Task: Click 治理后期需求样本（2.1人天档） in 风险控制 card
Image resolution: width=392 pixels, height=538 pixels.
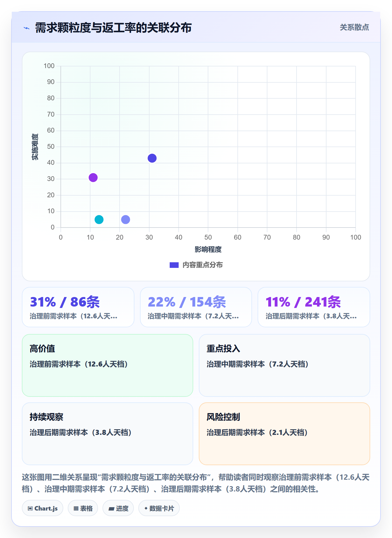Action: [258, 432]
